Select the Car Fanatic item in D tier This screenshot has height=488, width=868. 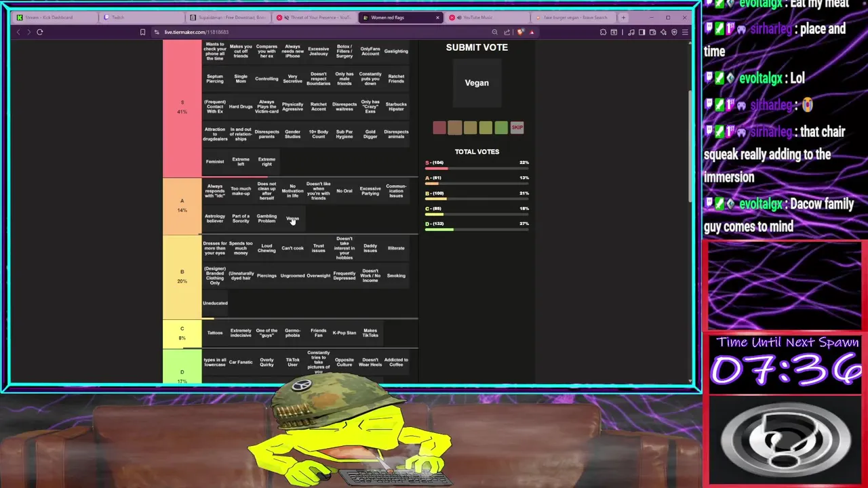(x=241, y=362)
